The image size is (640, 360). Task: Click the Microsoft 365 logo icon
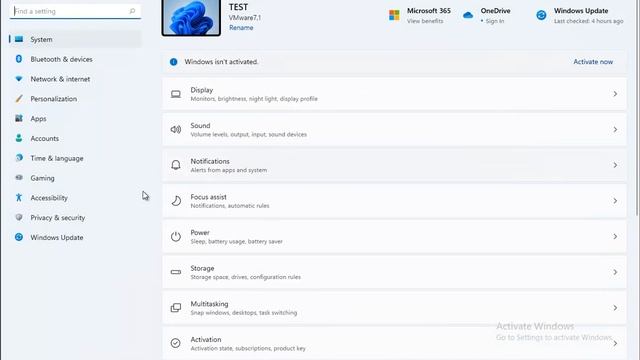click(x=394, y=15)
